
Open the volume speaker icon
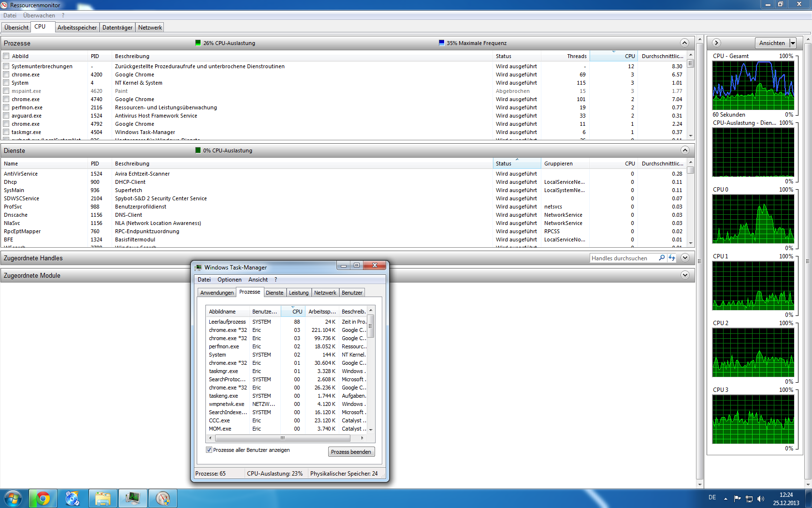pyautogui.click(x=761, y=498)
